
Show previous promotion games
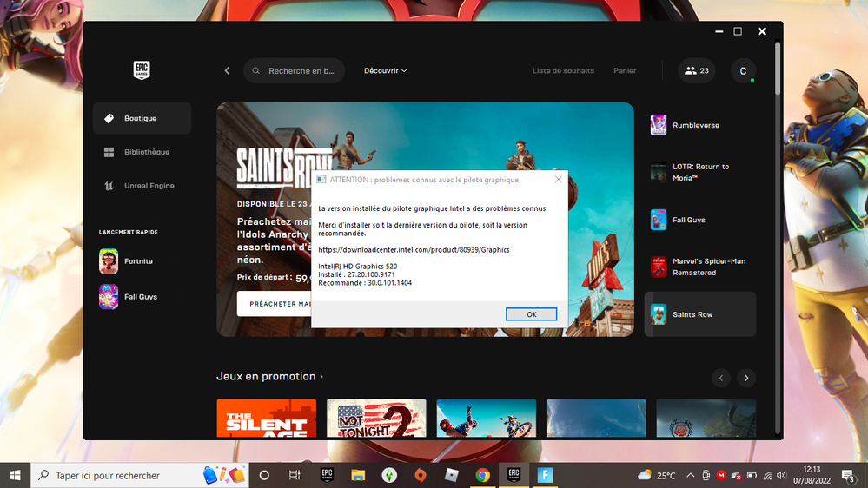coord(721,378)
